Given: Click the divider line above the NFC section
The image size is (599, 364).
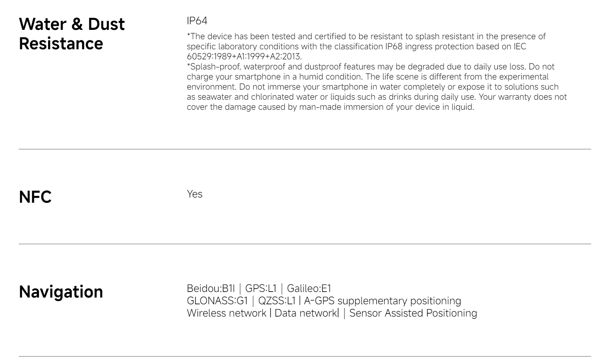Looking at the screenshot, I should (305, 149).
